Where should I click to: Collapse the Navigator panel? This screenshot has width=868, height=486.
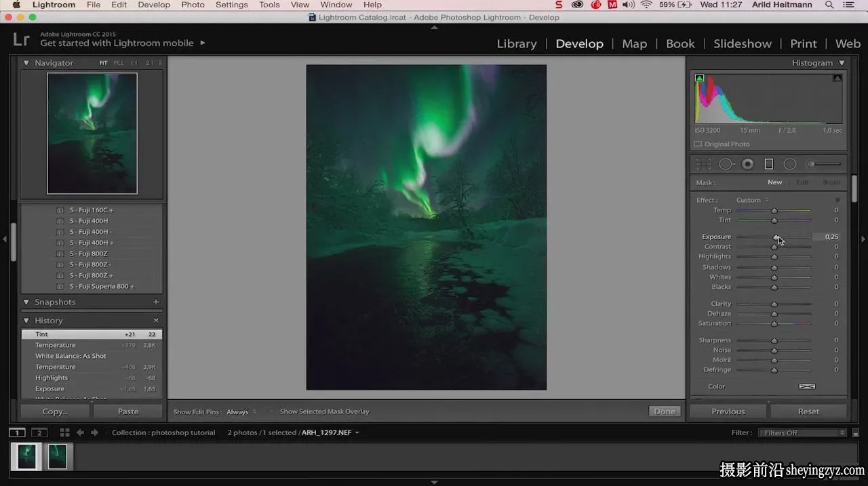pyautogui.click(x=26, y=63)
